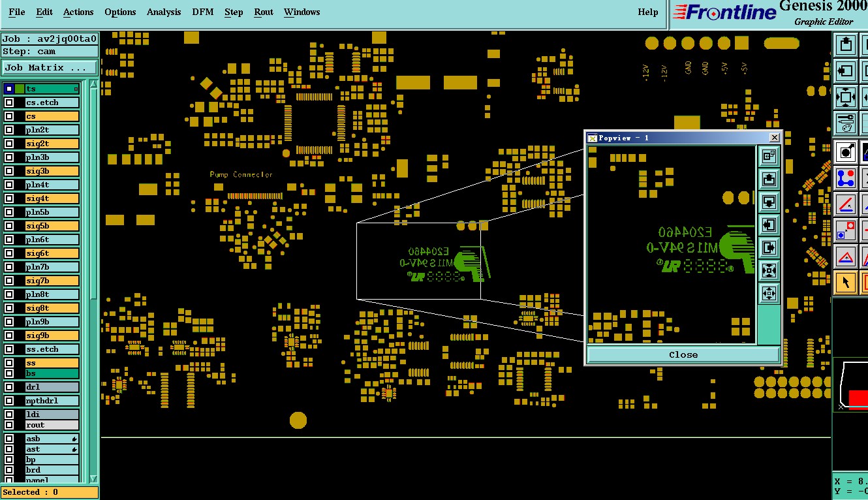Image resolution: width=868 pixels, height=500 pixels.
Task: Open the Windows menu
Action: point(302,12)
